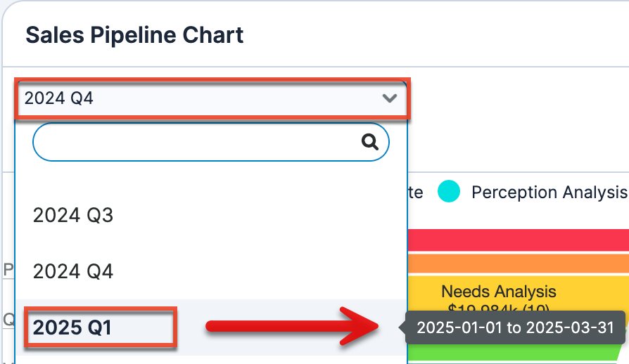The height and width of the screenshot is (364, 629).
Task: Choose 2024 Q4 from the dropdown list
Action: (x=73, y=271)
